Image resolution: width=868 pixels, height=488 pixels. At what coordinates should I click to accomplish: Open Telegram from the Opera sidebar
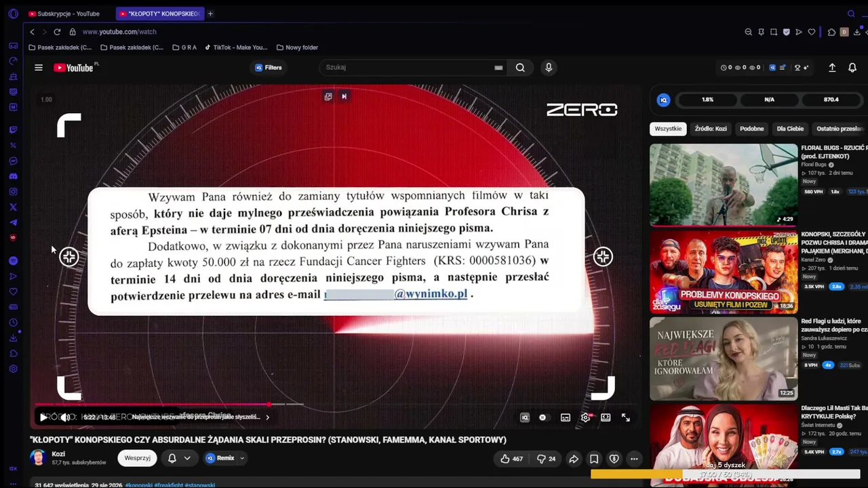13,223
